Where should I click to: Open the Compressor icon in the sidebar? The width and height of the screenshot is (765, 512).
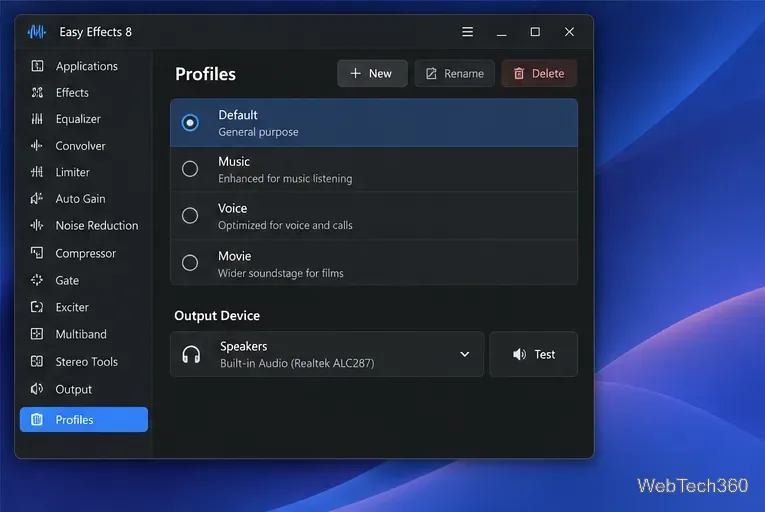point(37,253)
